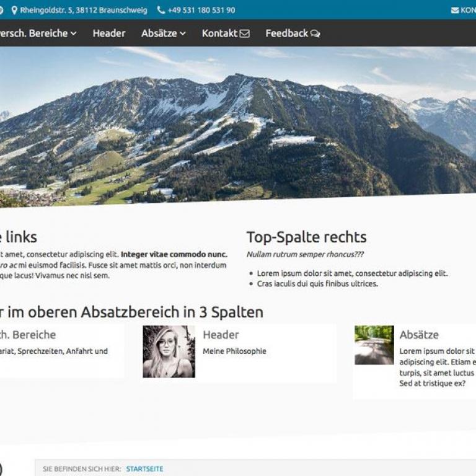The width and height of the screenshot is (476, 476).
Task: Click the woman portrait thumbnail
Action: coord(169,351)
